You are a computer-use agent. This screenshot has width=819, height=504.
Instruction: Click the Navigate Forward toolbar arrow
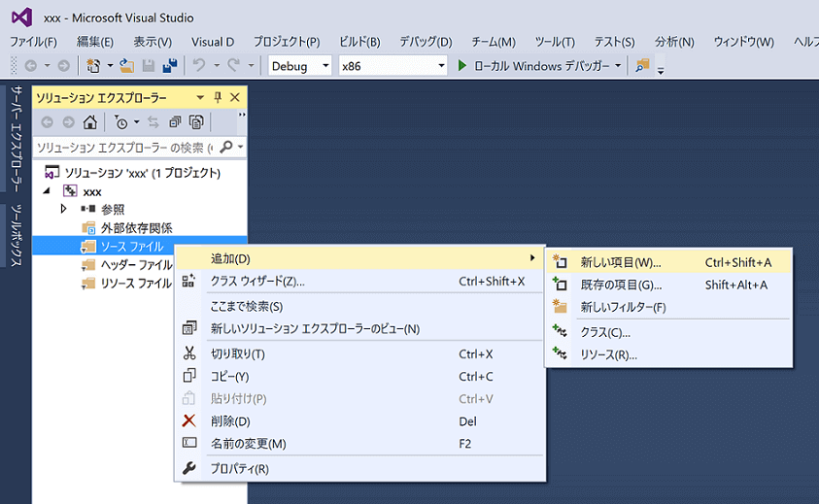tap(63, 66)
